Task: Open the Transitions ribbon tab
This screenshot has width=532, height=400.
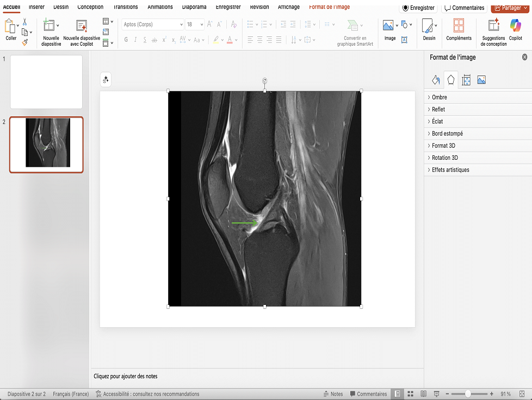Action: point(127,7)
